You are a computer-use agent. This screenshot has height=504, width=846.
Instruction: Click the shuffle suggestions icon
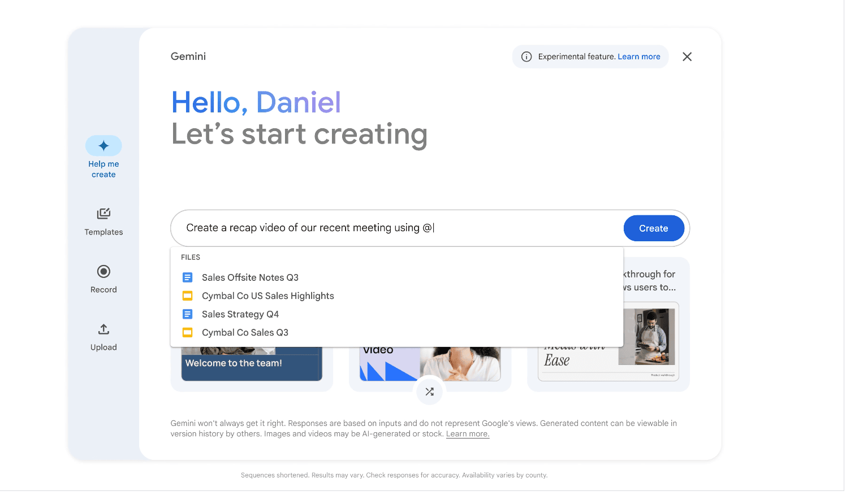click(x=430, y=392)
